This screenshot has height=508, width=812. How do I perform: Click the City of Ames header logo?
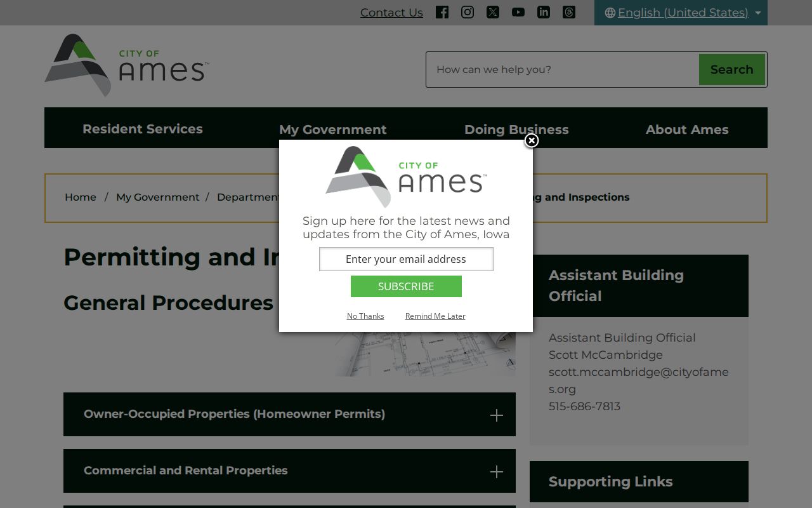click(x=127, y=65)
